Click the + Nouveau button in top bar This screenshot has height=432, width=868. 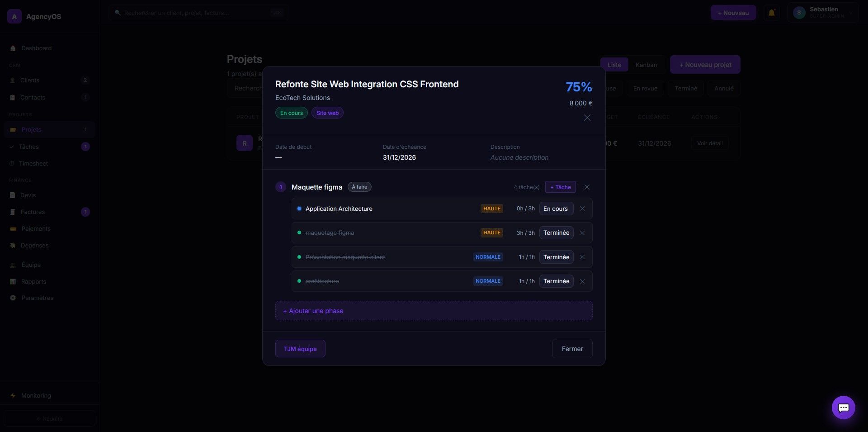(733, 13)
